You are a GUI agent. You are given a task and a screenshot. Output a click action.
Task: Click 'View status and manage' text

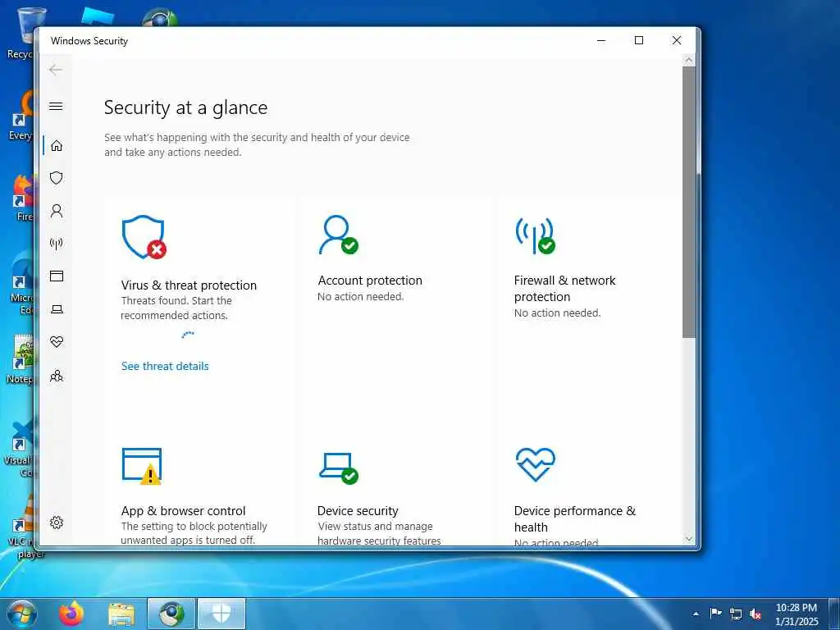pos(375,527)
